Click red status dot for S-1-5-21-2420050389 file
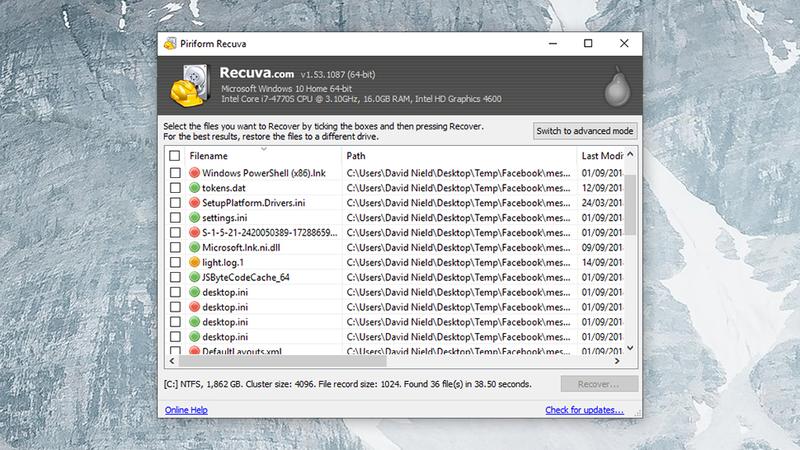 [x=194, y=232]
